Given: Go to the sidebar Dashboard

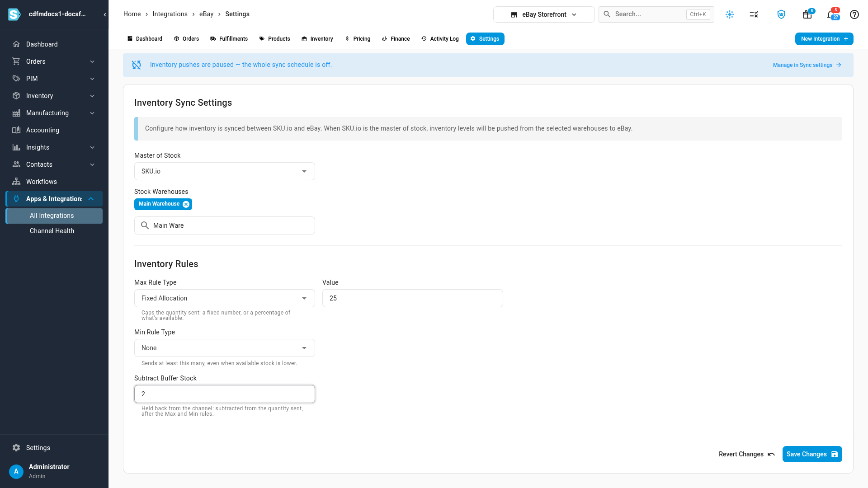Looking at the screenshot, I should (x=54, y=44).
